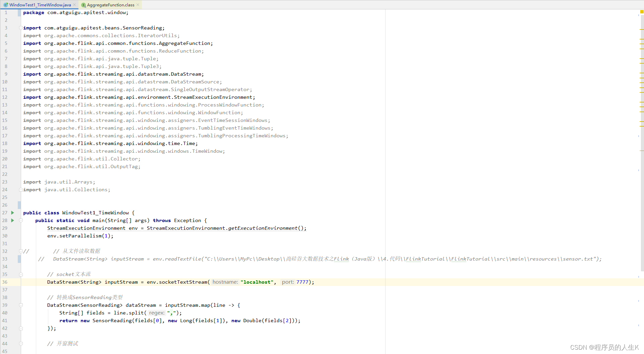Collapse the import block at line 3
This screenshot has height=354, width=644.
click(x=21, y=28)
